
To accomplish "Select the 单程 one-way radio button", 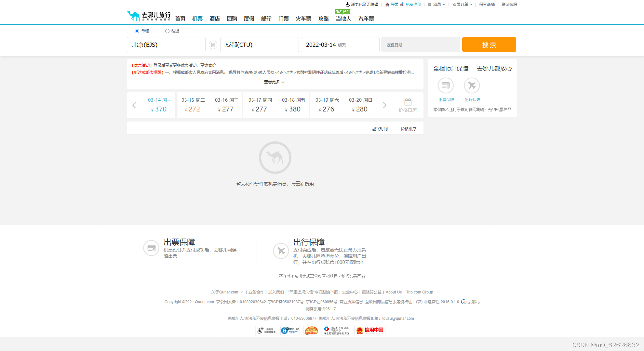I will [x=137, y=31].
